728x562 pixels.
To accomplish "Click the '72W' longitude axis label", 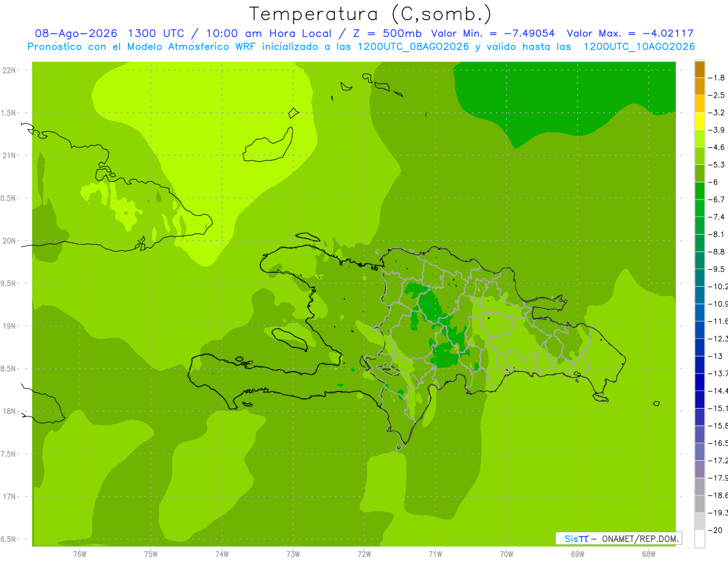I will (x=364, y=554).
